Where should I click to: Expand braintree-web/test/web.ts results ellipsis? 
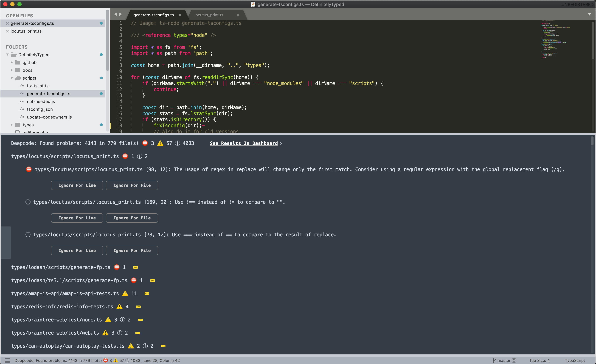pyautogui.click(x=138, y=333)
